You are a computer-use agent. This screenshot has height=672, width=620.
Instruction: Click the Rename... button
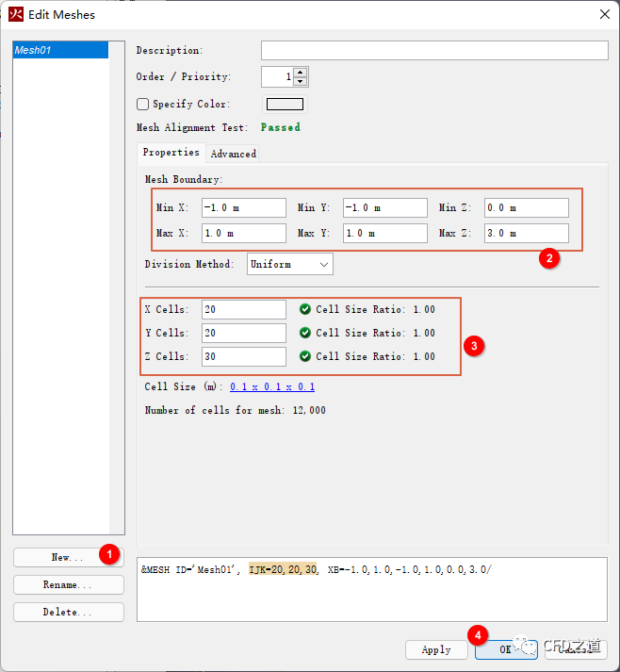point(68,584)
